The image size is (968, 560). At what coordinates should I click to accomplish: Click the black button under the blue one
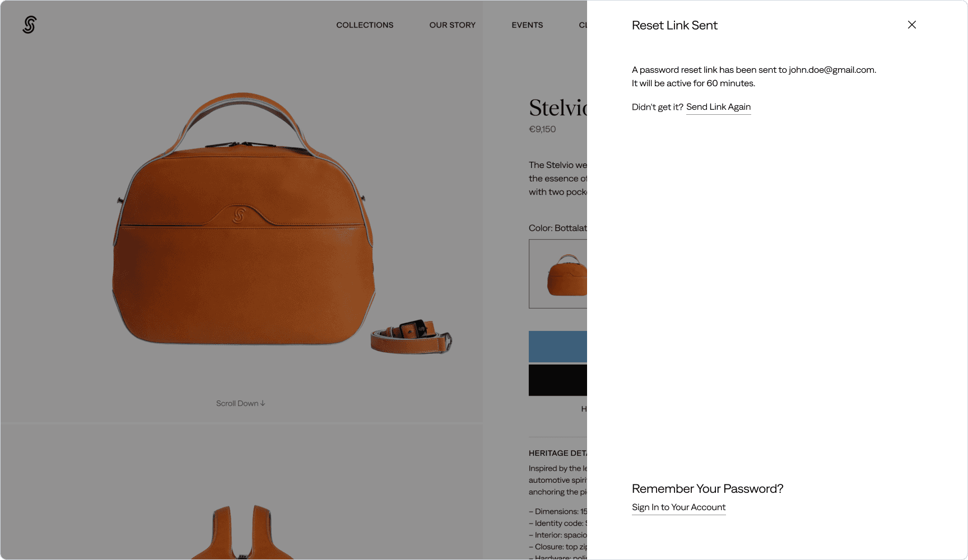pos(558,380)
